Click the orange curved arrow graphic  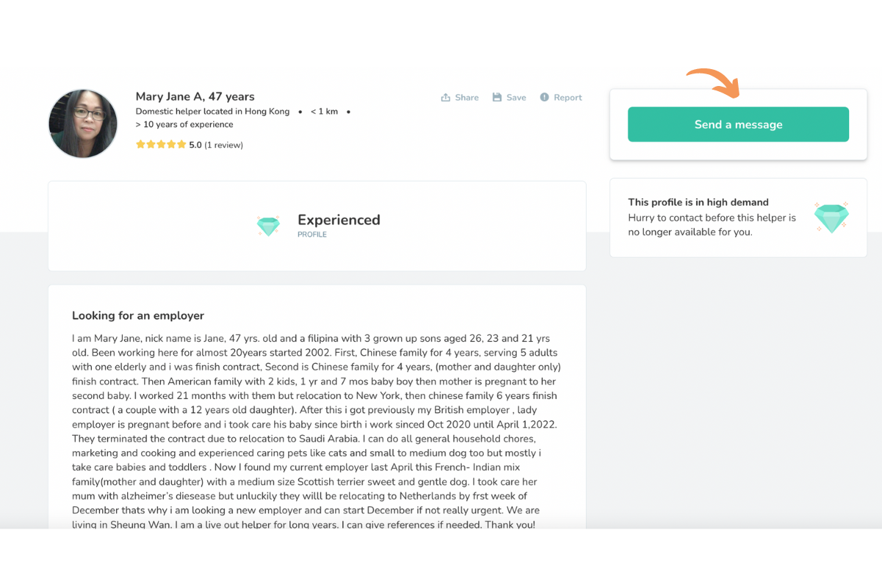(x=711, y=82)
